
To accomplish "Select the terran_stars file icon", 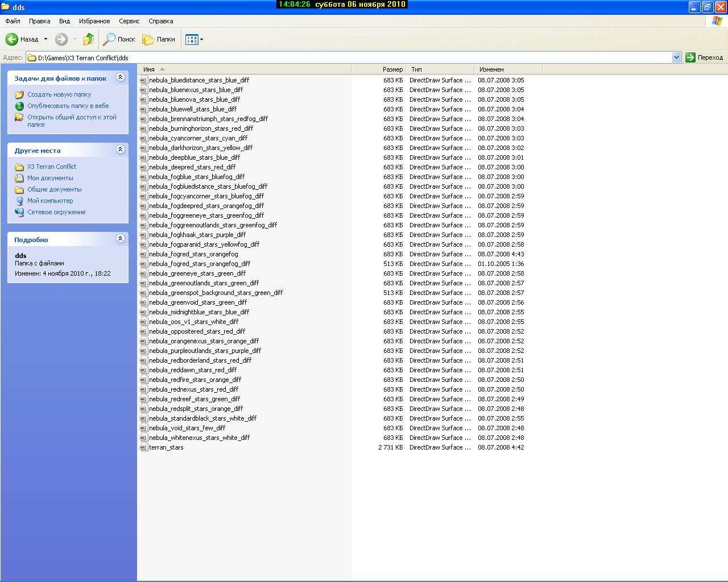I will (144, 448).
